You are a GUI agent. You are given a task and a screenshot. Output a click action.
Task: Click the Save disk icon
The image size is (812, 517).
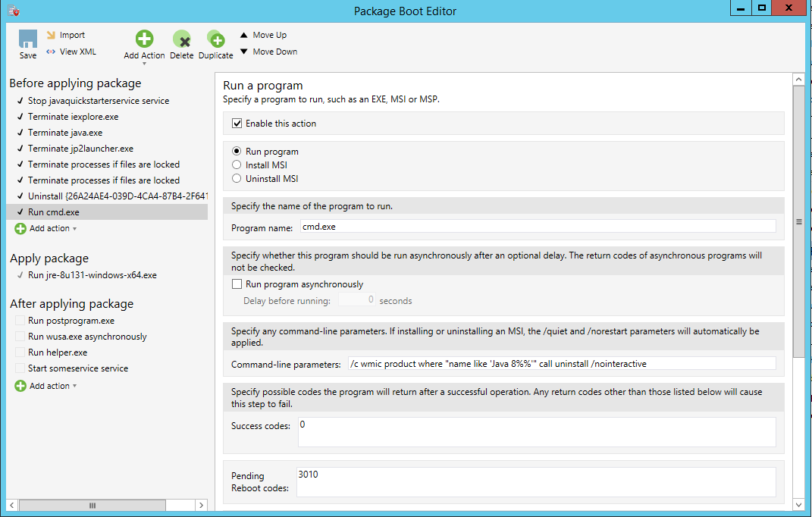[28, 39]
